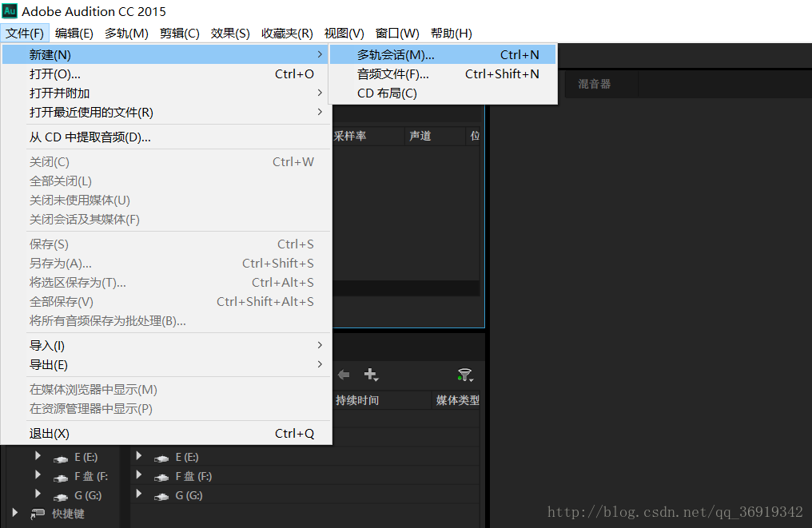Select E (E:) drive icon in left tree
Image resolution: width=812 pixels, height=528 pixels.
coord(61,459)
